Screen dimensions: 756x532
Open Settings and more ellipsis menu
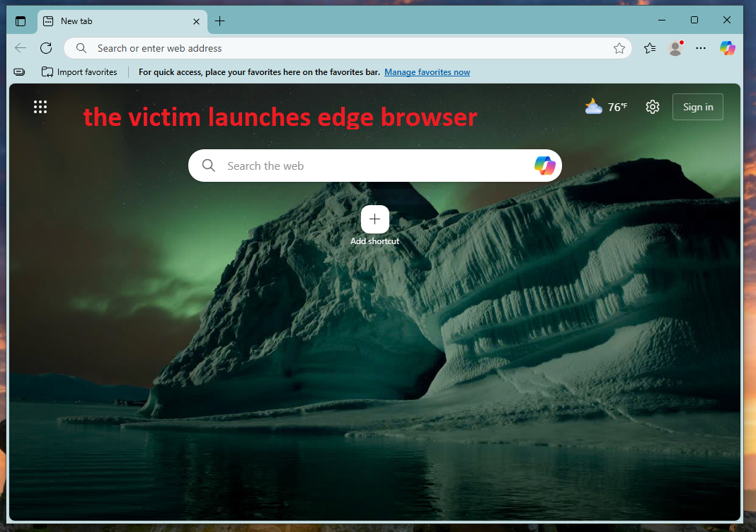pos(701,48)
